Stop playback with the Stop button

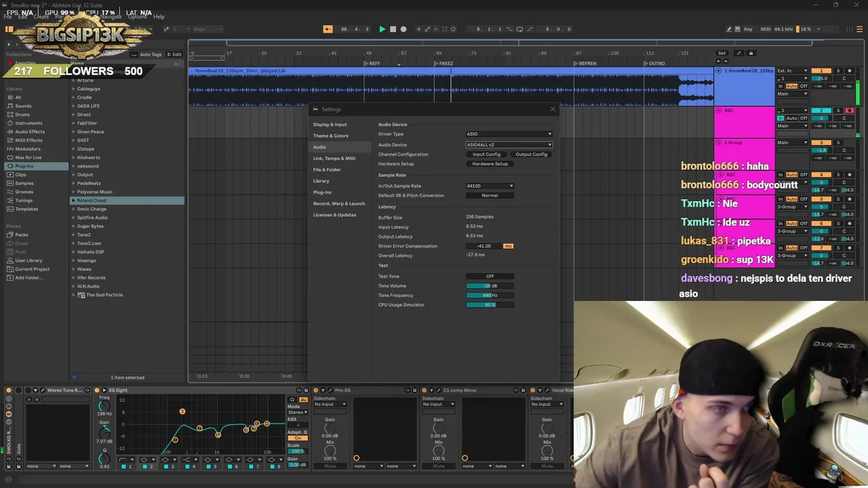click(x=393, y=29)
